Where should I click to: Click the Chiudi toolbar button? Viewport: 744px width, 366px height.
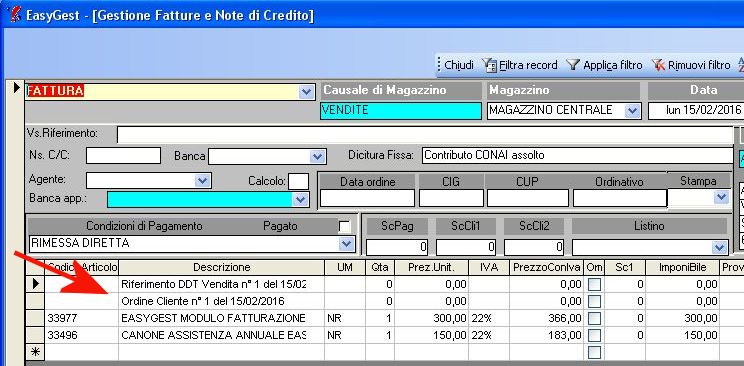point(459,65)
